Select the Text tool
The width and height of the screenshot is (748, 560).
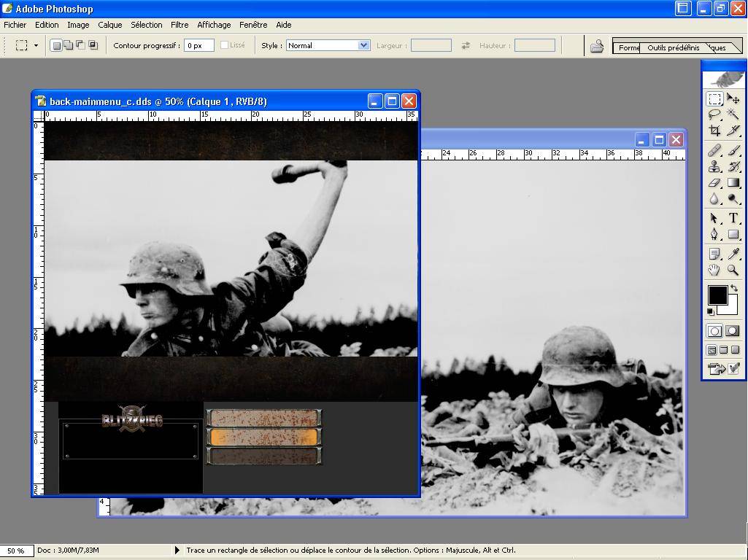[x=733, y=218]
